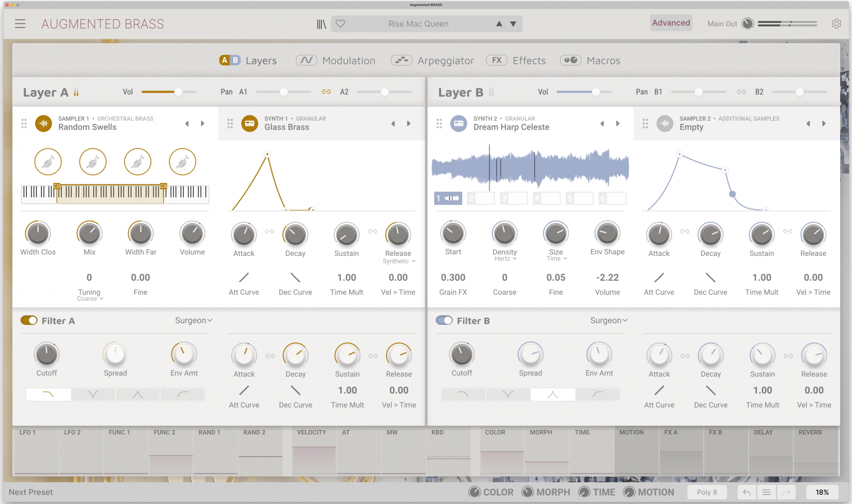Screen dimensions: 852x504
Task: Open the Density Hertz unit dropdown
Action: point(505,258)
